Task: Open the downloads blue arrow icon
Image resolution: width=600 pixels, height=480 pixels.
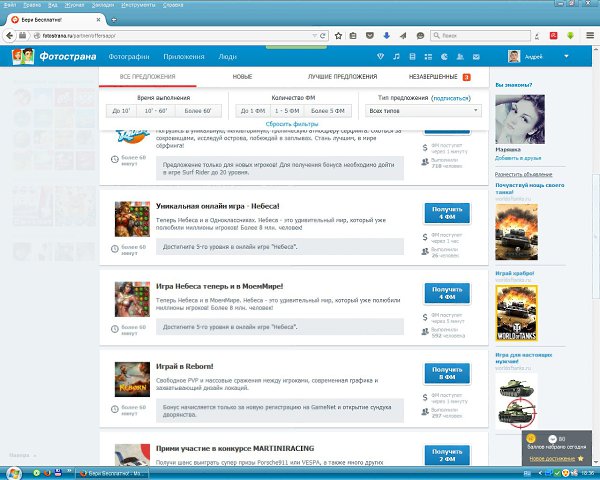Action: coord(386,36)
